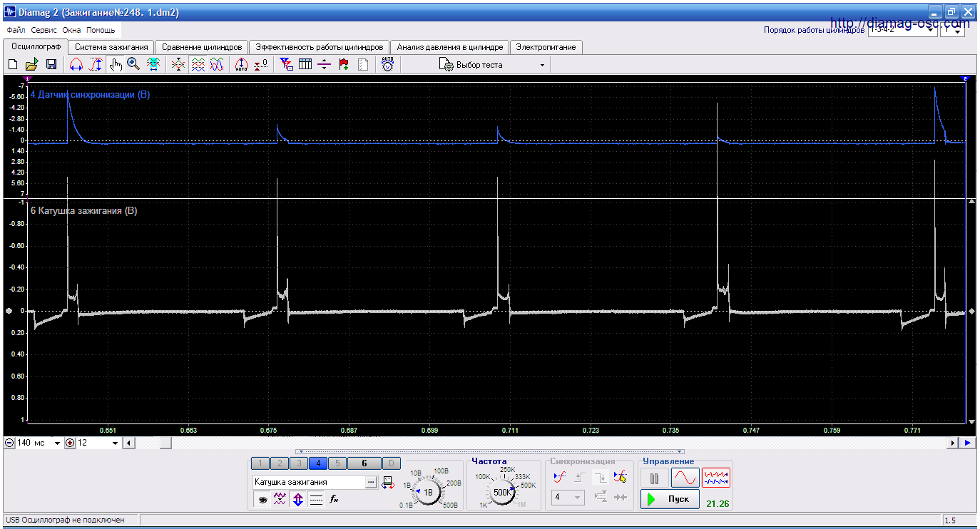Toggle channel 1 button
Viewport: 980px width, 529px height.
pos(260,463)
